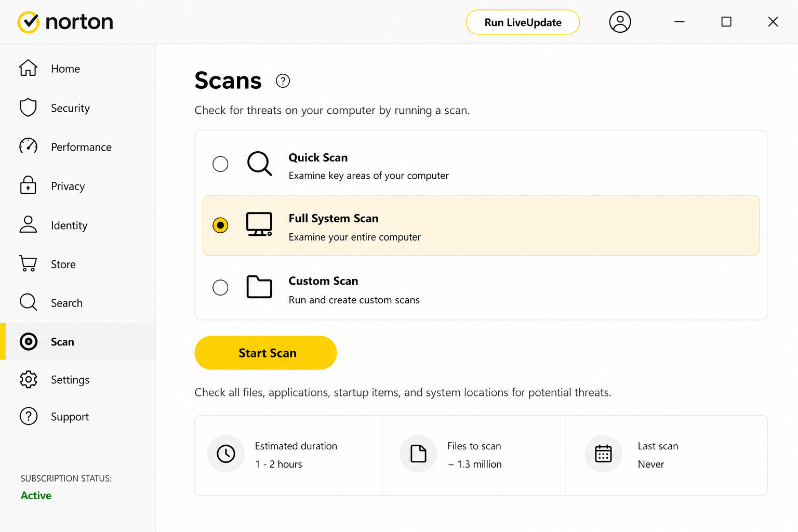
Task: Click the Scan target icon in sidebar
Action: 29,341
